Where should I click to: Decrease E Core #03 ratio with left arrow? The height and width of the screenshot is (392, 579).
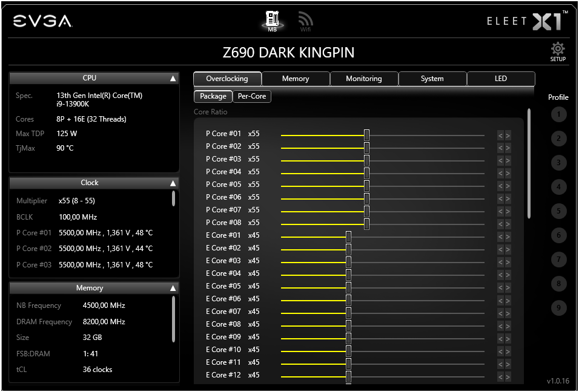tap(500, 262)
